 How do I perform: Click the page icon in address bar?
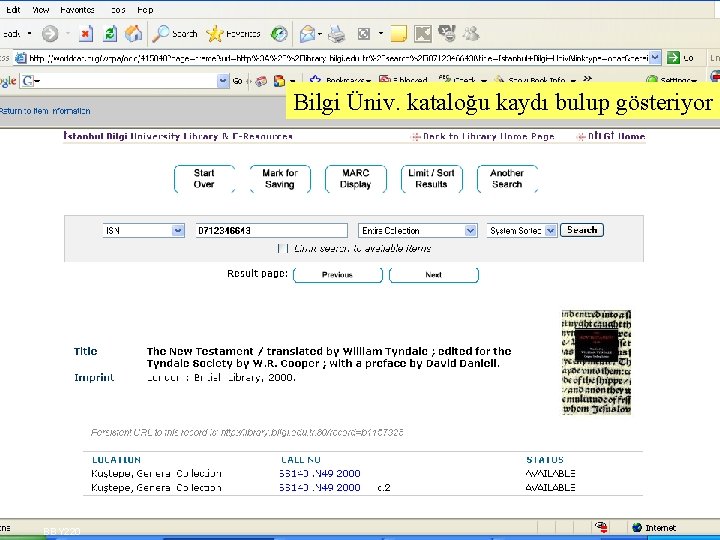pyautogui.click(x=20, y=58)
